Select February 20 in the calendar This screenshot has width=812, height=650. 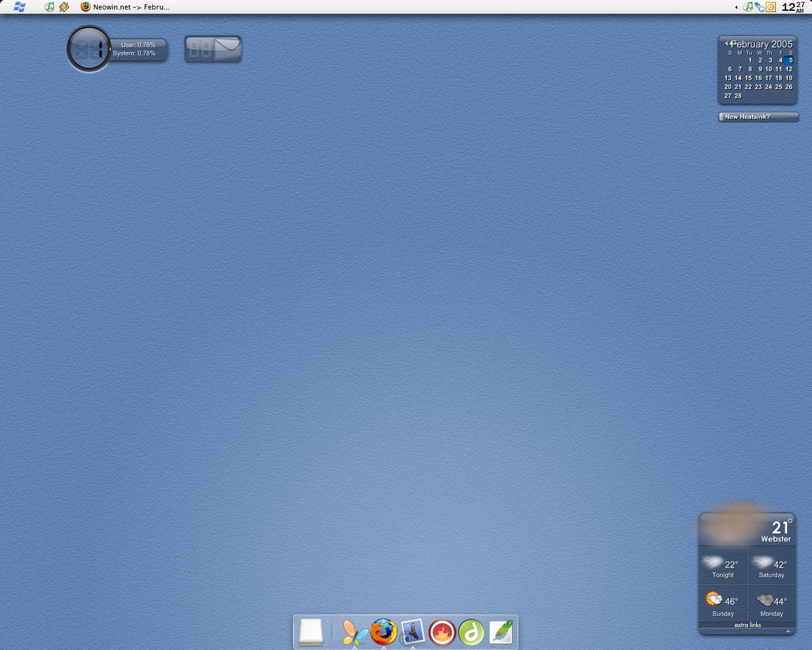click(728, 87)
